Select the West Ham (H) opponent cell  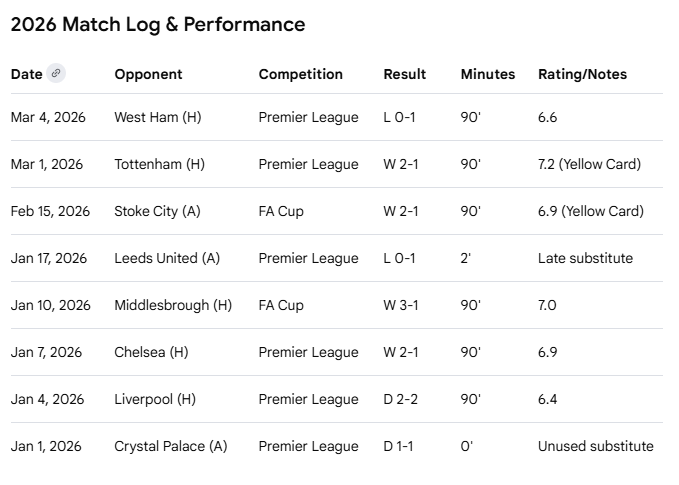coord(157,117)
